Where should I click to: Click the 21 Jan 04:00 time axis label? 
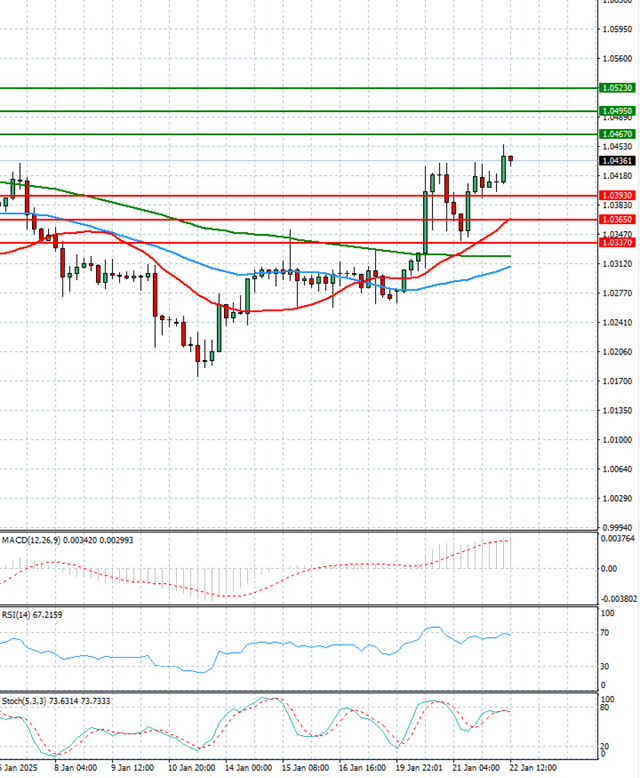coord(476,768)
